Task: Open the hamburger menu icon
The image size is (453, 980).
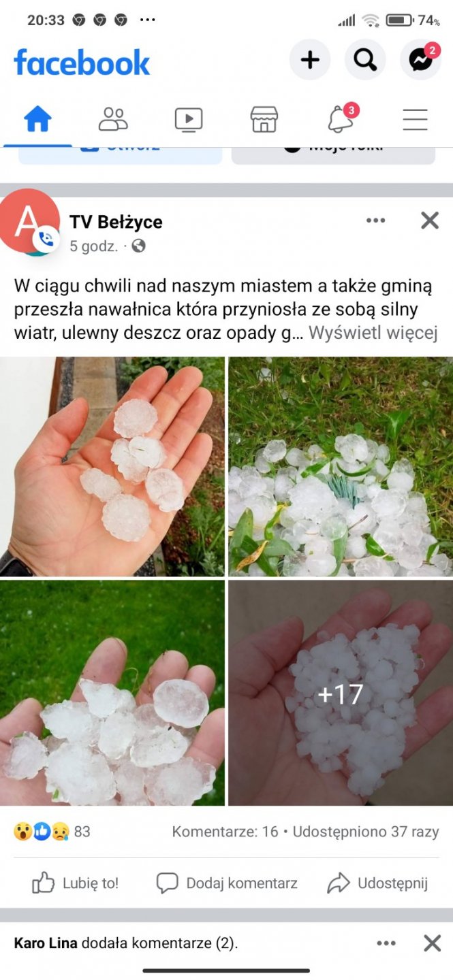Action: coord(415,120)
